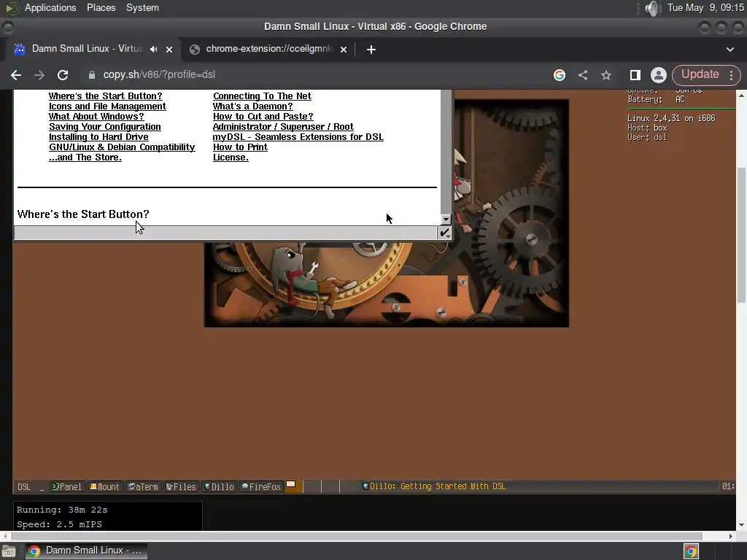Open the DSL menu on taskbar

coord(24,486)
